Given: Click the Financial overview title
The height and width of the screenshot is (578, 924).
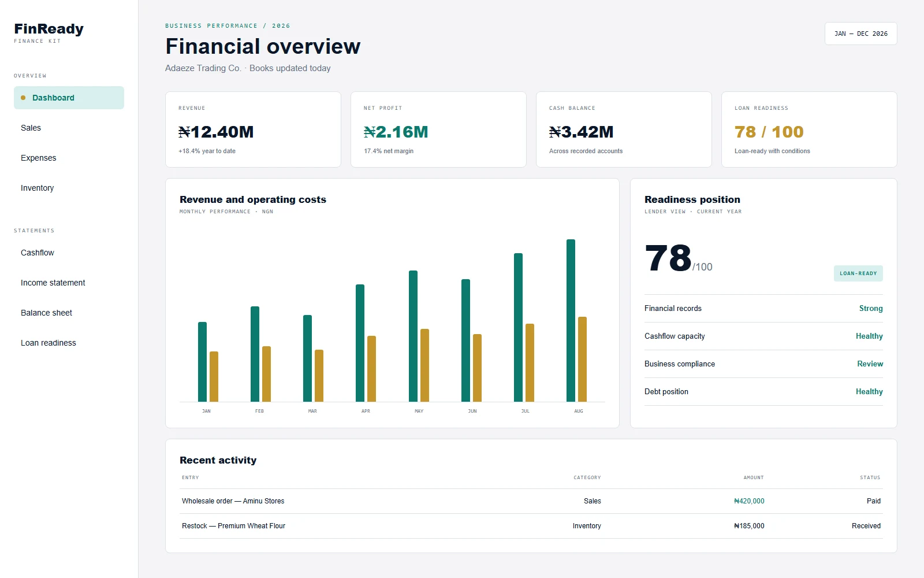Looking at the screenshot, I should (263, 46).
